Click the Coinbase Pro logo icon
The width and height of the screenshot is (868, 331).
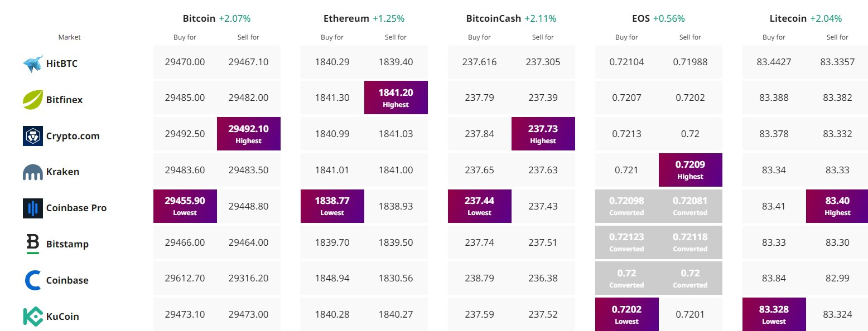(33, 208)
